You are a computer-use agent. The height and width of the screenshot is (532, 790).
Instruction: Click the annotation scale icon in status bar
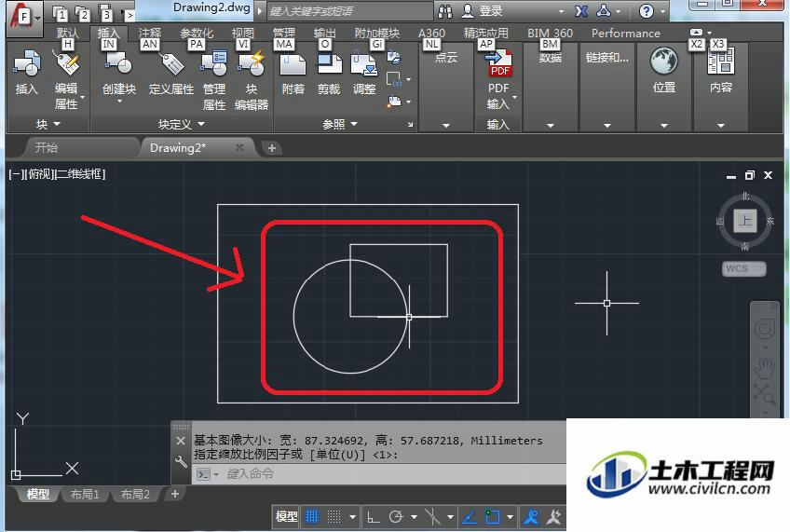(531, 516)
